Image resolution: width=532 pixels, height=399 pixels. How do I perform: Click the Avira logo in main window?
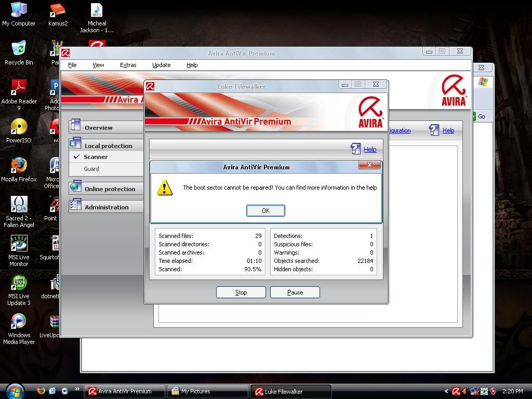point(454,90)
